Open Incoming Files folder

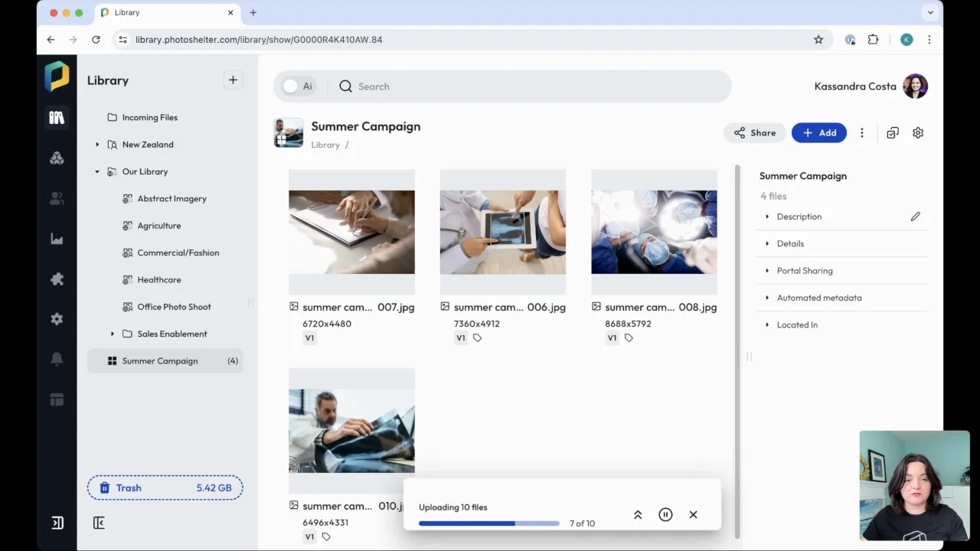(x=149, y=118)
